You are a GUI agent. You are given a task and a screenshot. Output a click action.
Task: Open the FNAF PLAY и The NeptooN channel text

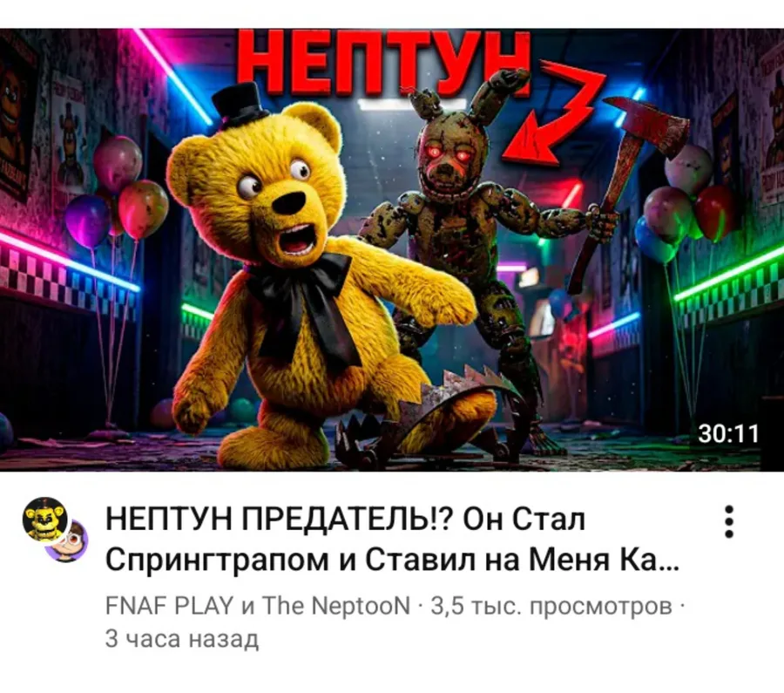pos(258,606)
